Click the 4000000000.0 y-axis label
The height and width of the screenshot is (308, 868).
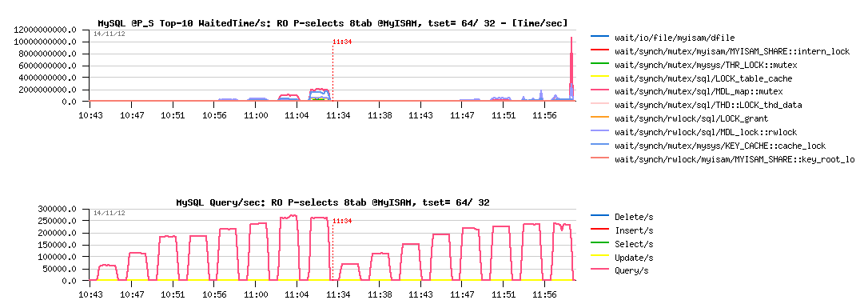coord(48,78)
